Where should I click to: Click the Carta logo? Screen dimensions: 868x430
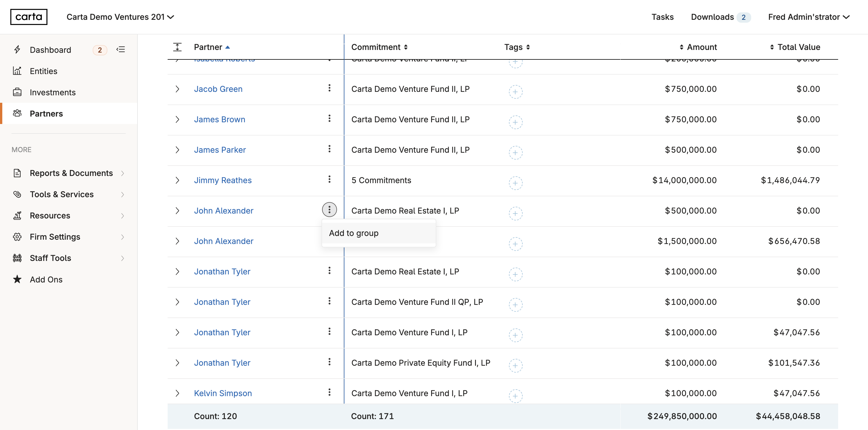coord(29,17)
